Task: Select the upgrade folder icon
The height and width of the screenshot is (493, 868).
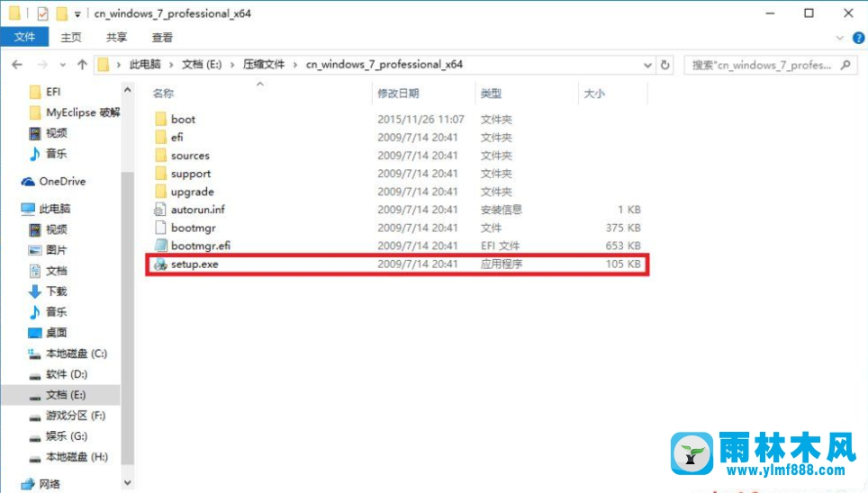Action: tap(160, 192)
